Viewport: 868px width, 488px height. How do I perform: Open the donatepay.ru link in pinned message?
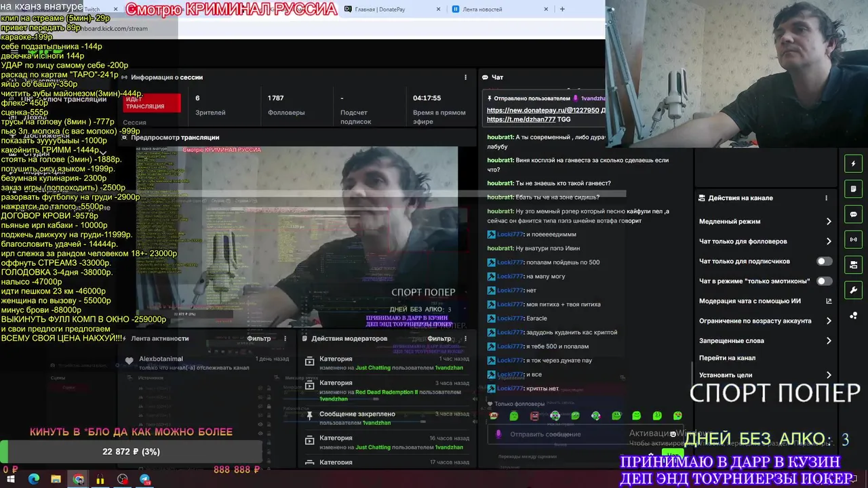542,110
